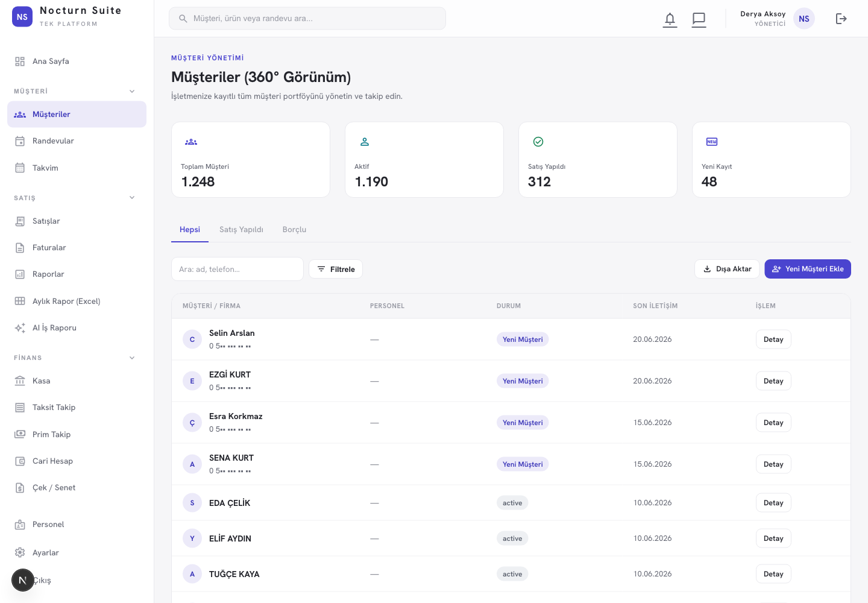
Task: Open Detay for TUĞÇE KAYA
Action: (x=773, y=574)
